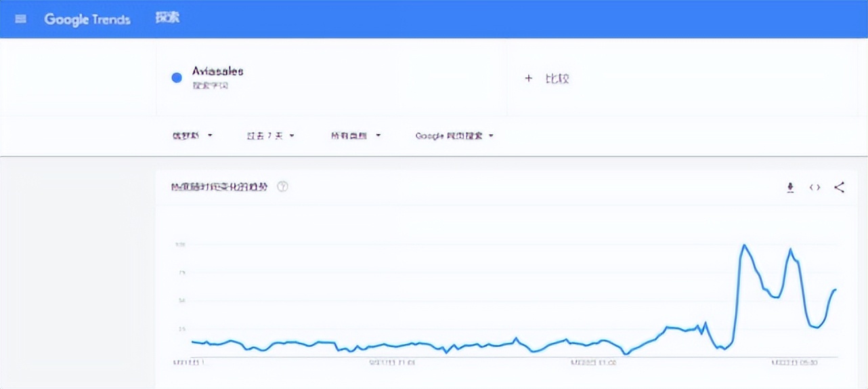Open the 过去 7 天 time range dropdown

270,136
